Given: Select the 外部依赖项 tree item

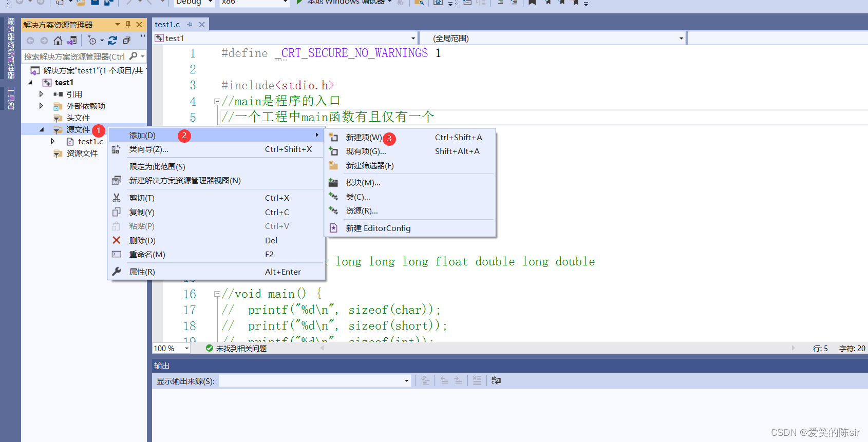Looking at the screenshot, I should [x=86, y=106].
